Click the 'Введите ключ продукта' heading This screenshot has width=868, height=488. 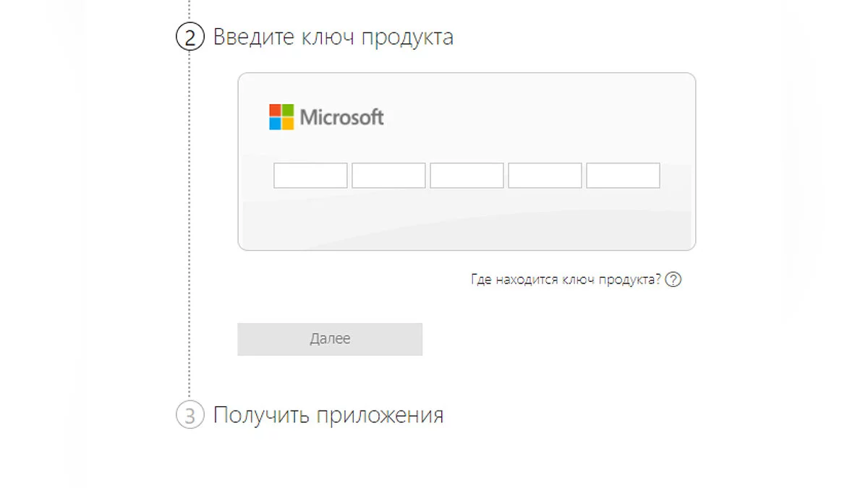click(x=333, y=37)
